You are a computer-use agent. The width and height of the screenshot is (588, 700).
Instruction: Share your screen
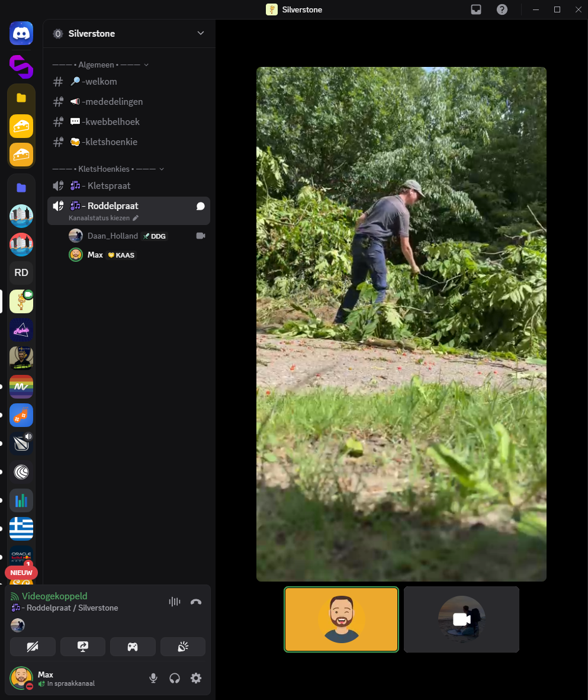[83, 647]
